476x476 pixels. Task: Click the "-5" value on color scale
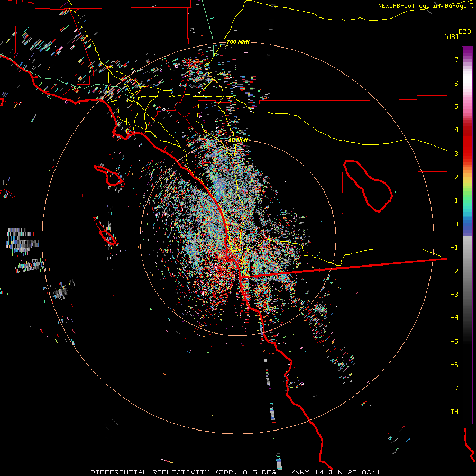point(454,342)
